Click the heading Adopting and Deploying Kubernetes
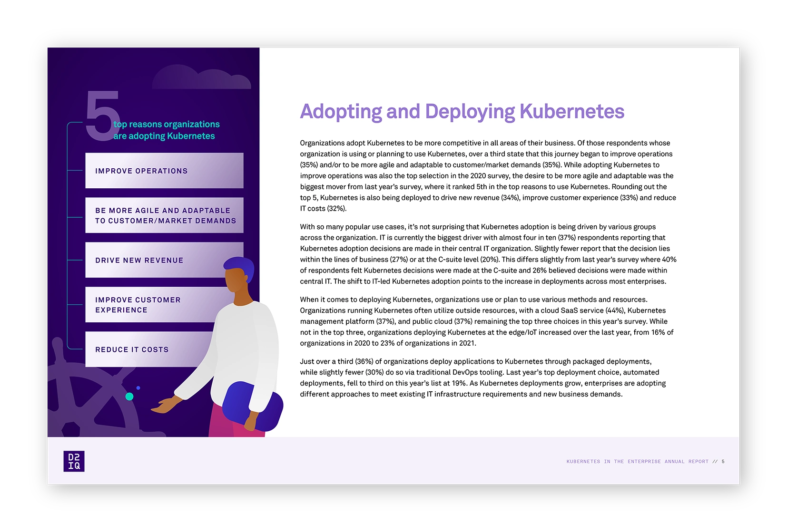787x532 pixels. click(x=462, y=112)
